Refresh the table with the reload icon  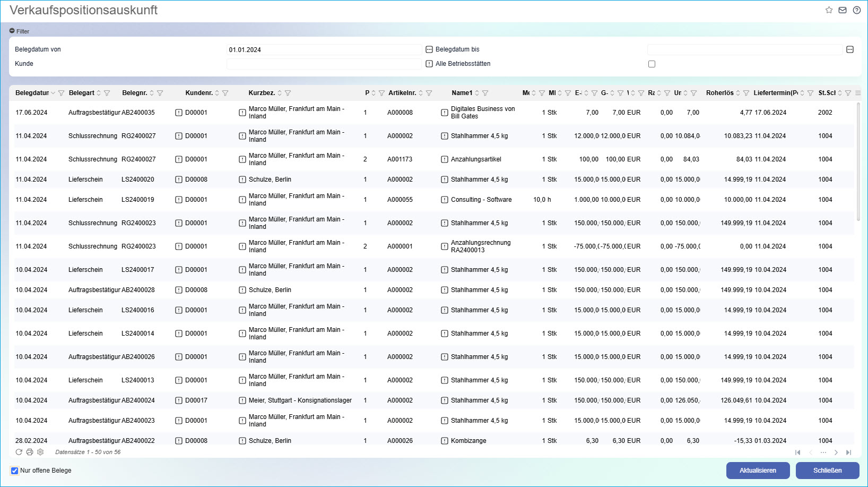click(19, 452)
